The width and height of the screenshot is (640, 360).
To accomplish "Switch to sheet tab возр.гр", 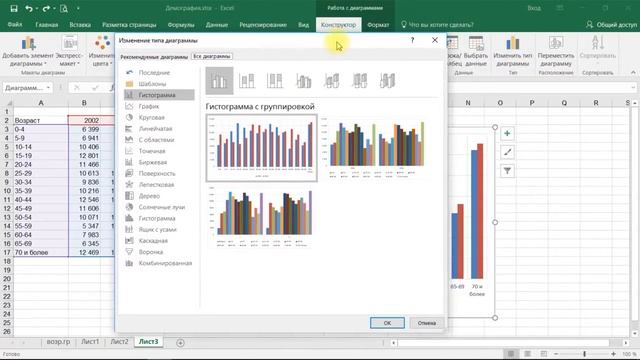I will click(x=58, y=342).
